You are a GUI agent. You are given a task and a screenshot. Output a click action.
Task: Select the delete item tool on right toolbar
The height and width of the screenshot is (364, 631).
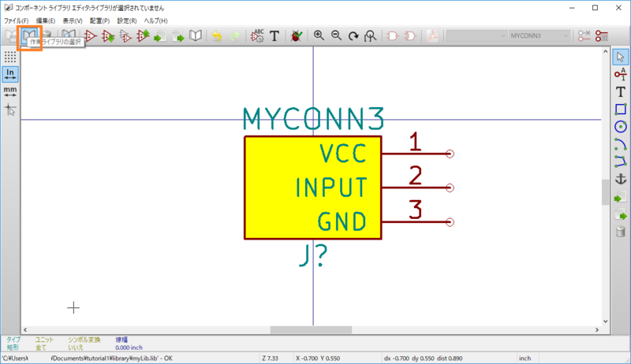coord(620,232)
